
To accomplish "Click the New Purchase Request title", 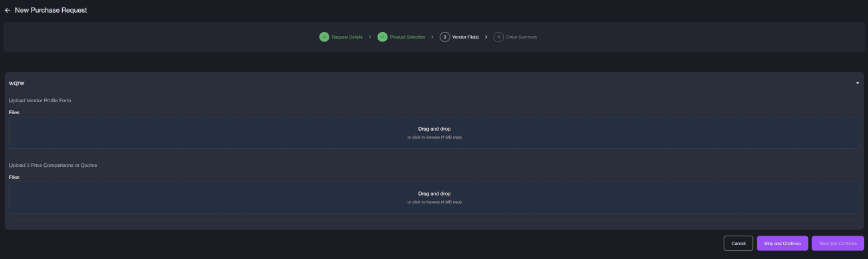I will click(x=51, y=10).
